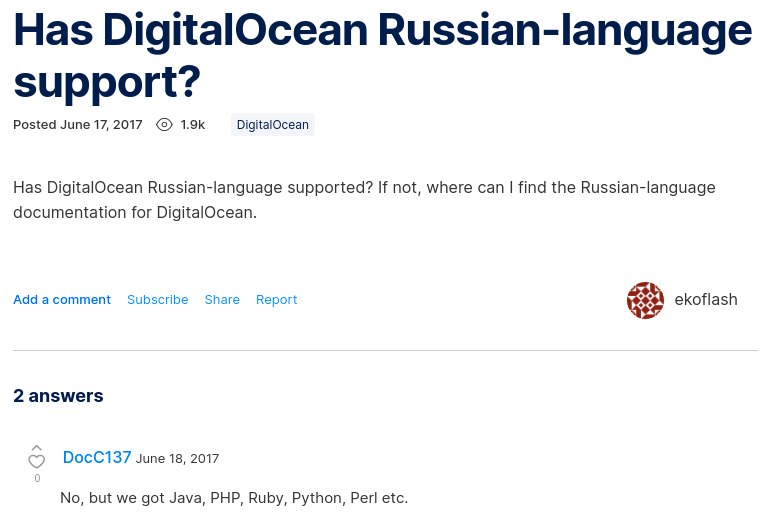Viewport: 781px width, 521px height.
Task: Click the ekoflash username
Action: [x=706, y=299]
